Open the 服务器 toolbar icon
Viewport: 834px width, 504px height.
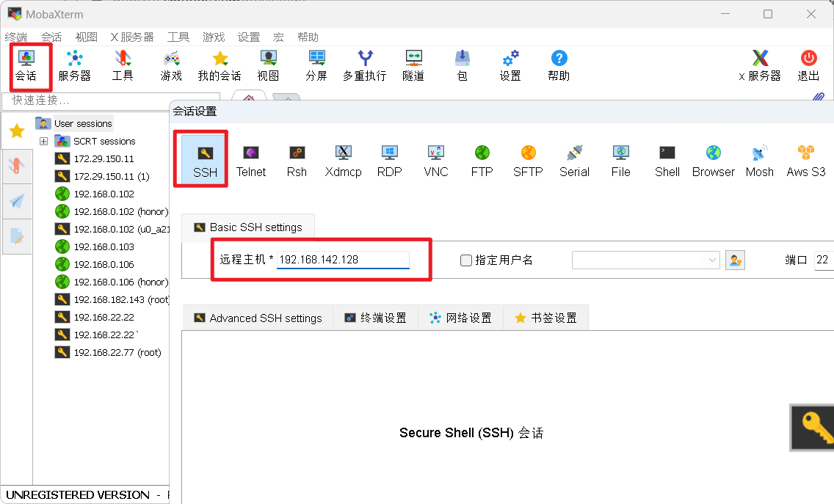[x=74, y=67]
